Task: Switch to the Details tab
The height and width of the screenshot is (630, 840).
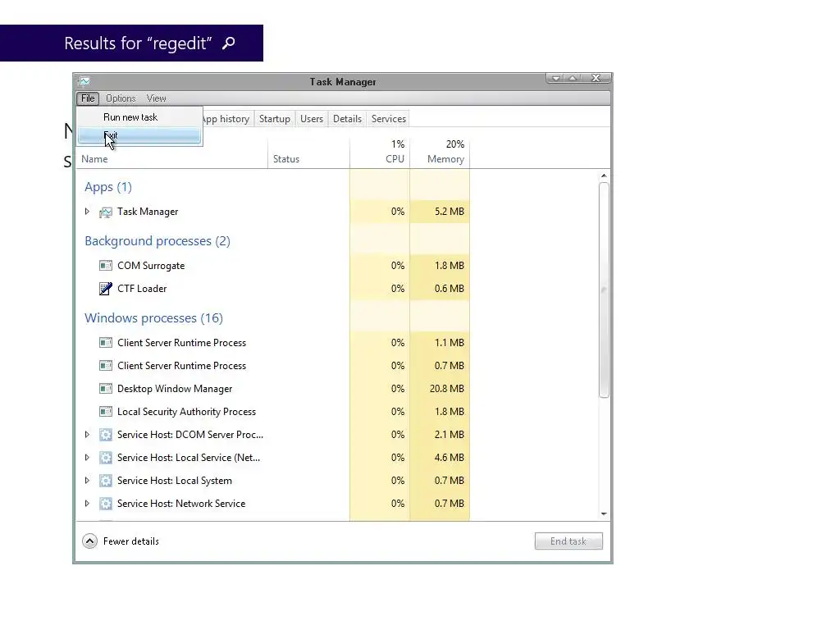Action: (x=347, y=119)
